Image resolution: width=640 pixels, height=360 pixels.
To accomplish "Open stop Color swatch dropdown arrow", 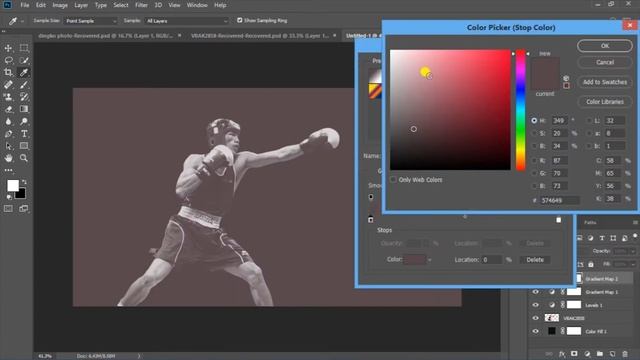I will pos(429,260).
